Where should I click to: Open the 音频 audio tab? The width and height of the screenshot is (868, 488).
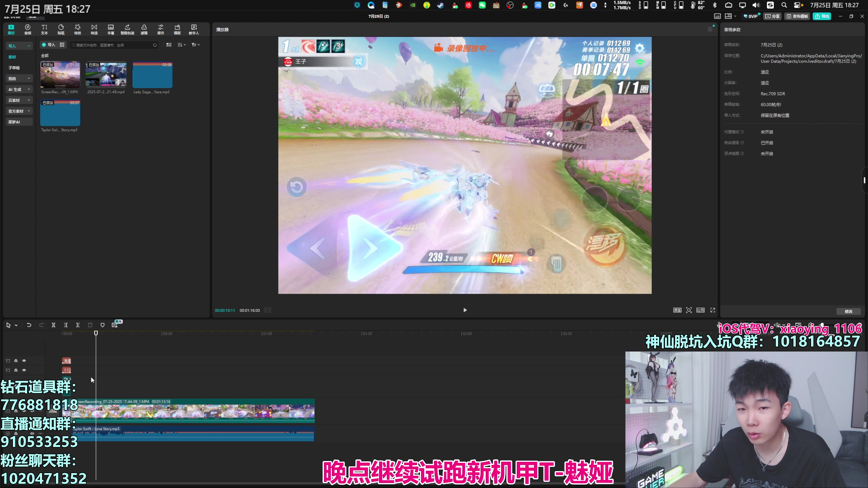[x=28, y=29]
